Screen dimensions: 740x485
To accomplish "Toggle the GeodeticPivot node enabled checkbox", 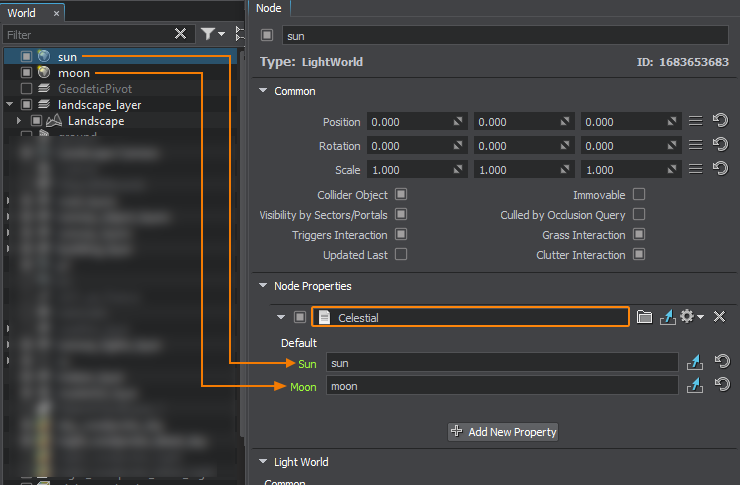I will 27,89.
